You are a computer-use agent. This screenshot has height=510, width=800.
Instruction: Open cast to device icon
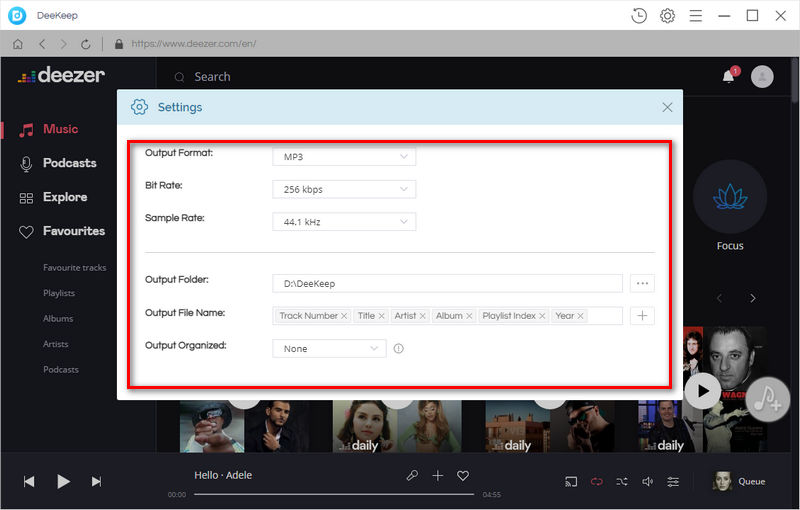(571, 481)
